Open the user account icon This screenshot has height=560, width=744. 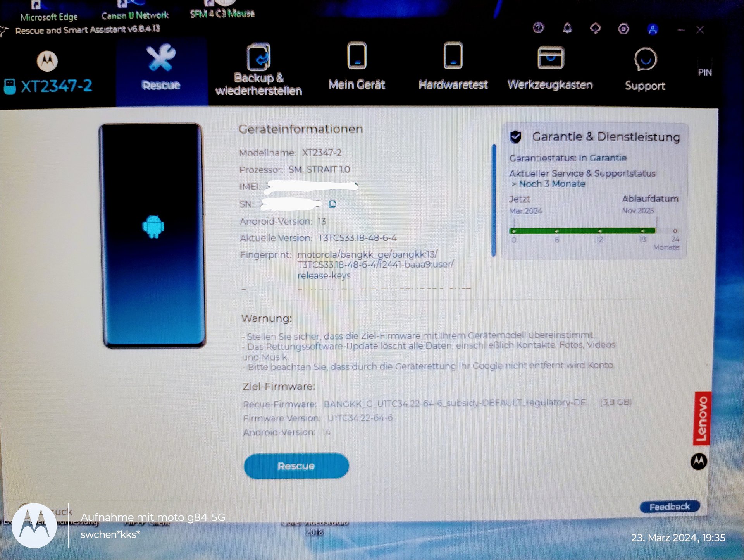tap(653, 29)
